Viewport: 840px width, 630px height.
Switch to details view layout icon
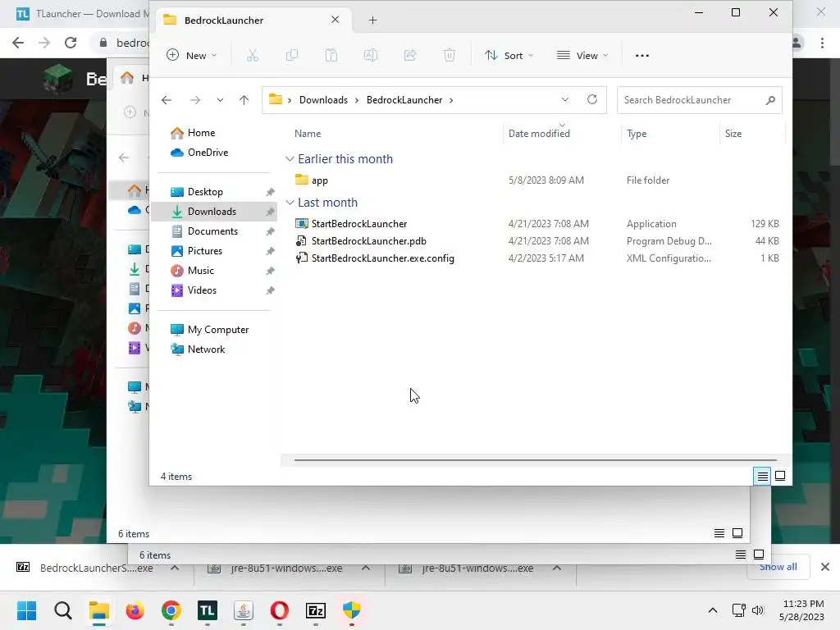[762, 477]
